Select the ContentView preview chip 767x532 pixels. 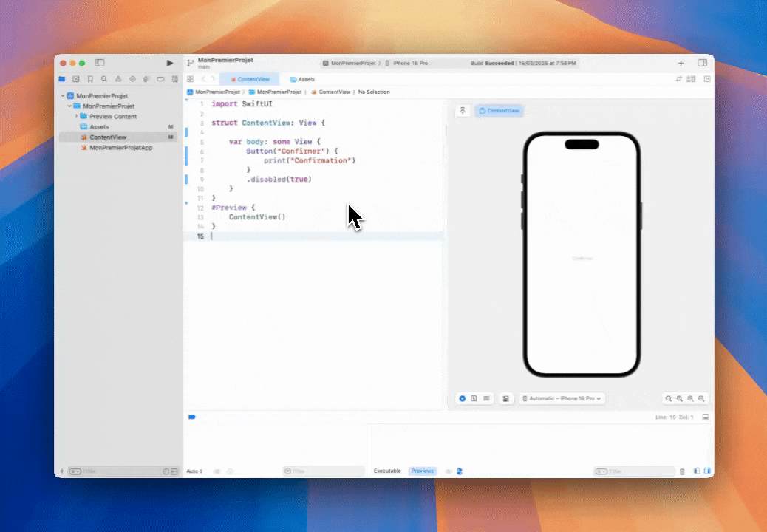499,111
